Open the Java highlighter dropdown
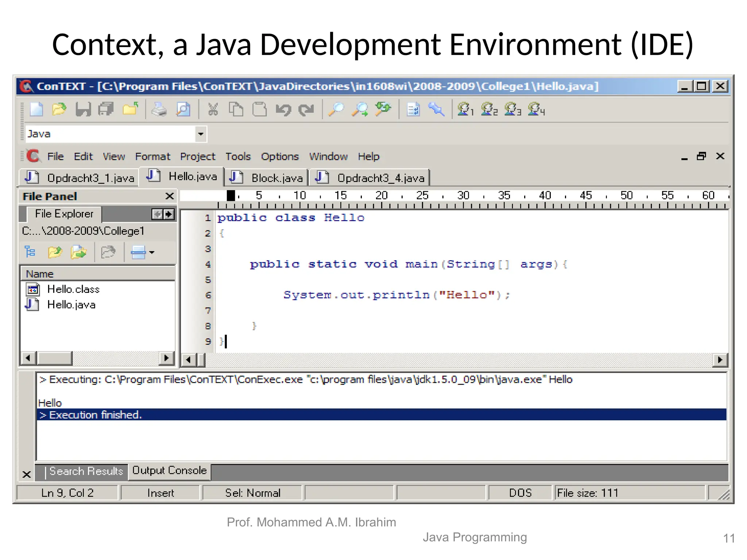This screenshot has height=560, width=747. point(201,134)
